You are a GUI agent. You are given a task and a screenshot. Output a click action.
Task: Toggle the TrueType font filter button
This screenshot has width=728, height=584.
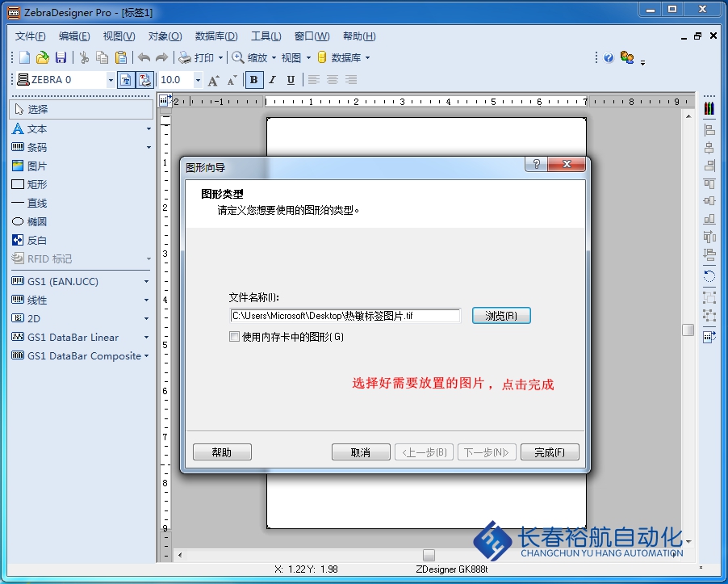pyautogui.click(x=125, y=80)
